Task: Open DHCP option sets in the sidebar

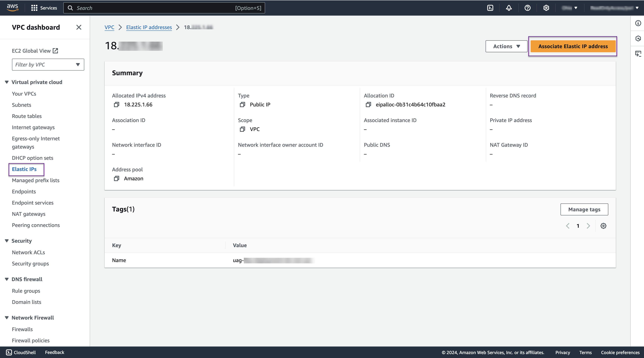Action: click(x=33, y=158)
